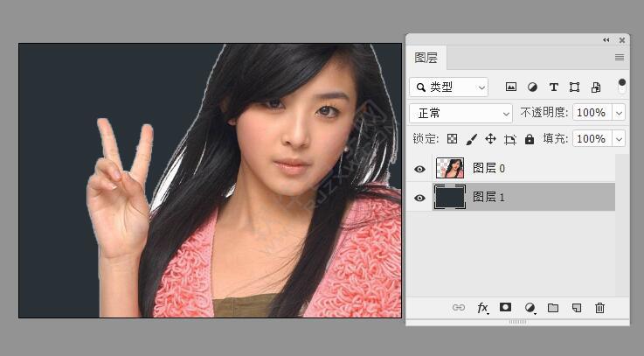Lock transparent pixels checkerboard icon

tap(452, 139)
